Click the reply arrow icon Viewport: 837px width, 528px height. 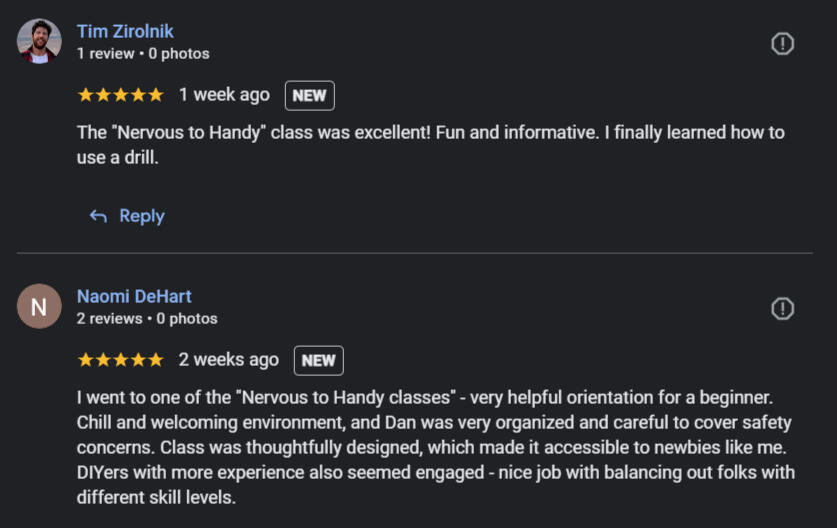(x=98, y=216)
